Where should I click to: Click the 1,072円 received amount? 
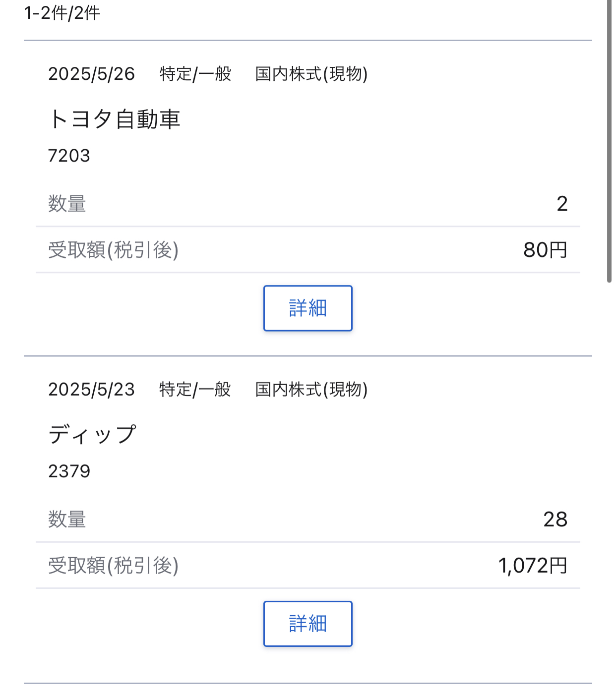(533, 566)
